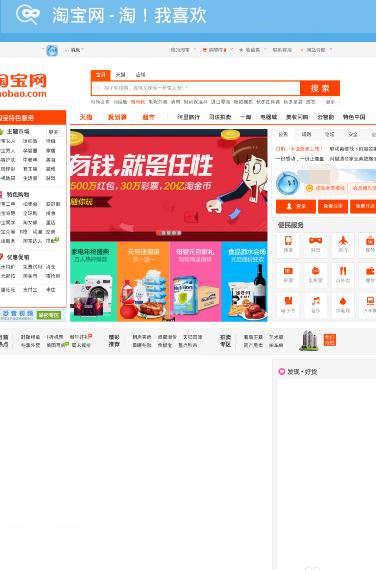Screen dimensions: 376x570
Task: Expand the 收藏夹 favorites dropdown
Action: tap(252, 50)
